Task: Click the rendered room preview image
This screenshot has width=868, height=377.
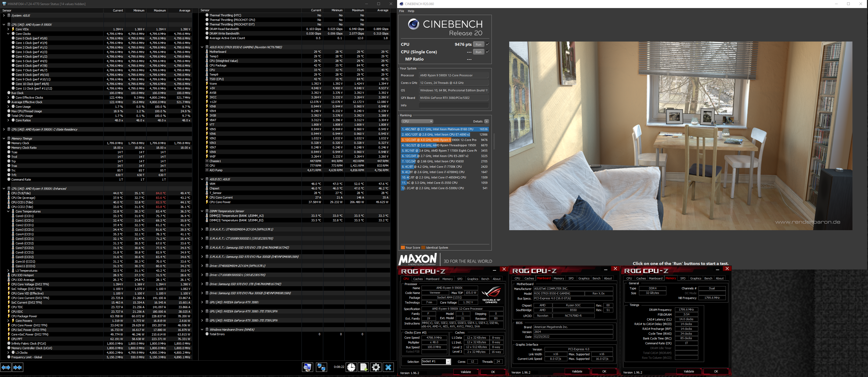Action: (680, 136)
